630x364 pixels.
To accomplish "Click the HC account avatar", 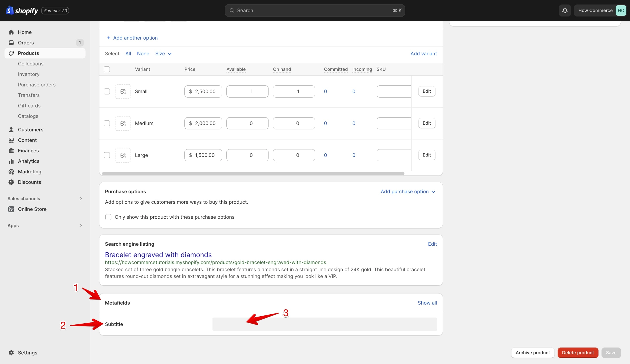I will tap(621, 10).
